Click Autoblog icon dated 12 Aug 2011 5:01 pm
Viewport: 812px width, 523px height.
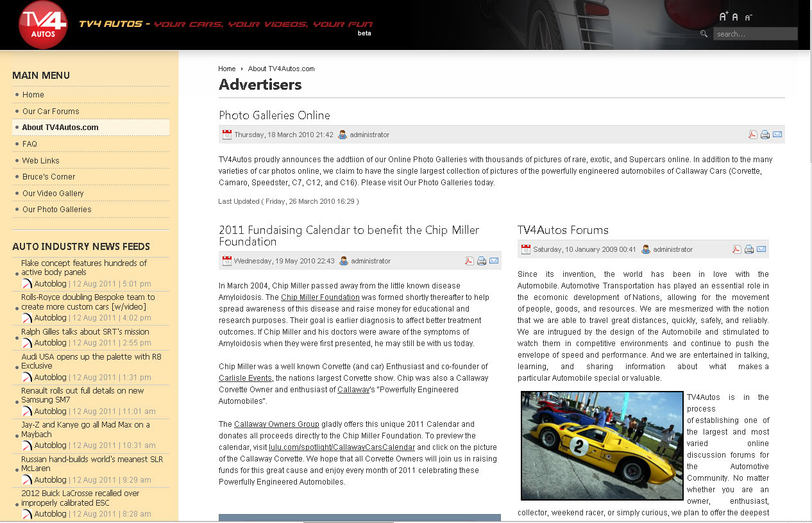[x=27, y=283]
